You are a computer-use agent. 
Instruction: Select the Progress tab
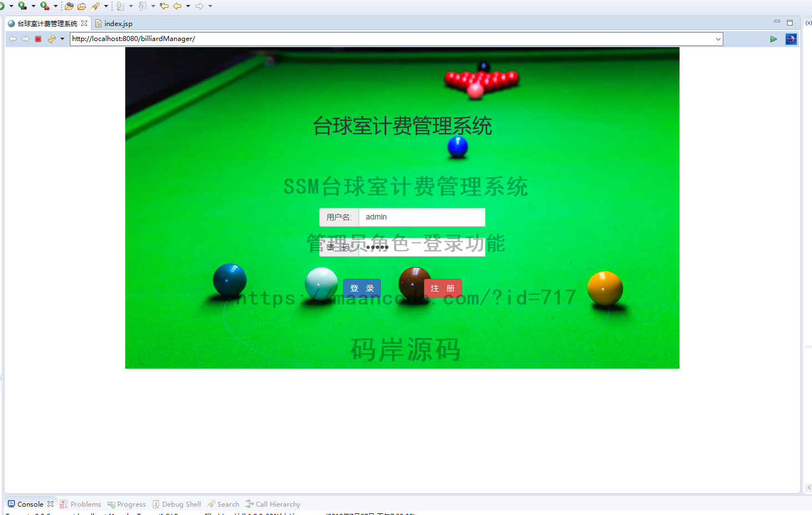(x=126, y=504)
